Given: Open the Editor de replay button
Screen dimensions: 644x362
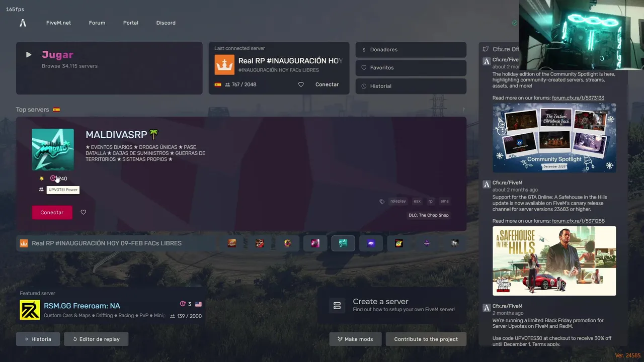Looking at the screenshot, I should pyautogui.click(x=96, y=339).
